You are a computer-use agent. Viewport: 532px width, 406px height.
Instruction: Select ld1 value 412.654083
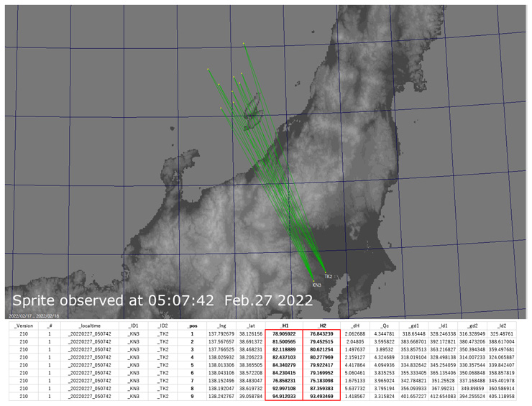click(x=443, y=397)
